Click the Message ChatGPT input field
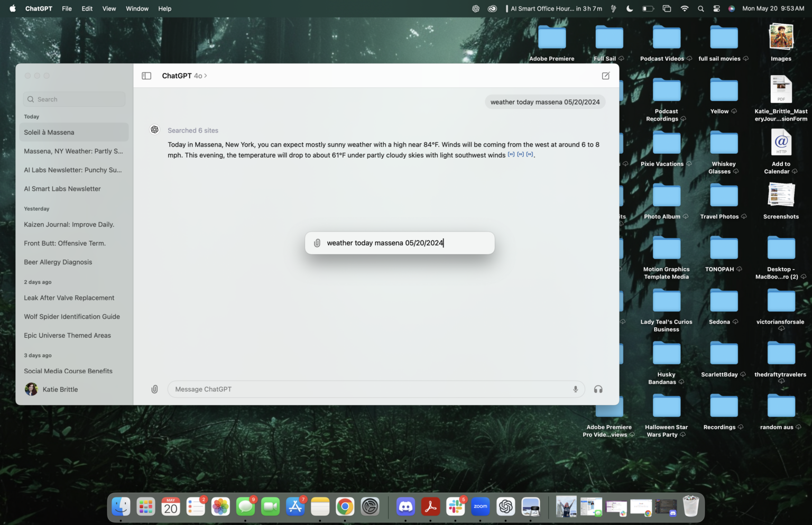 tap(370, 389)
